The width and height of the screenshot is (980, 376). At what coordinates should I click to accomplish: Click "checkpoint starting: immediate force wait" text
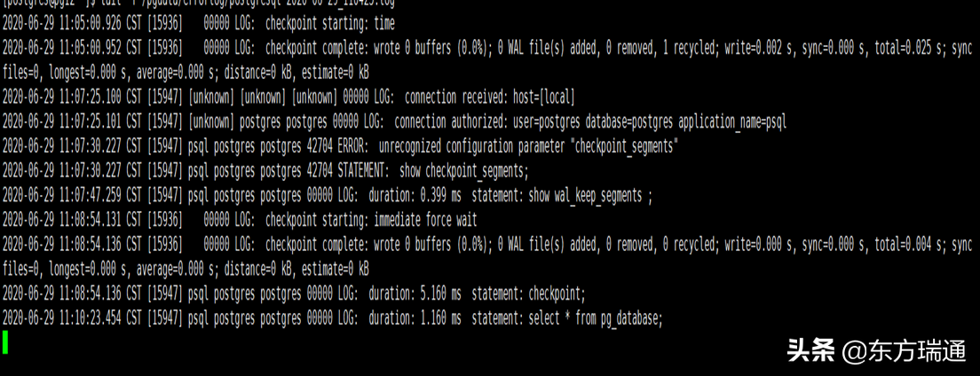(x=371, y=220)
